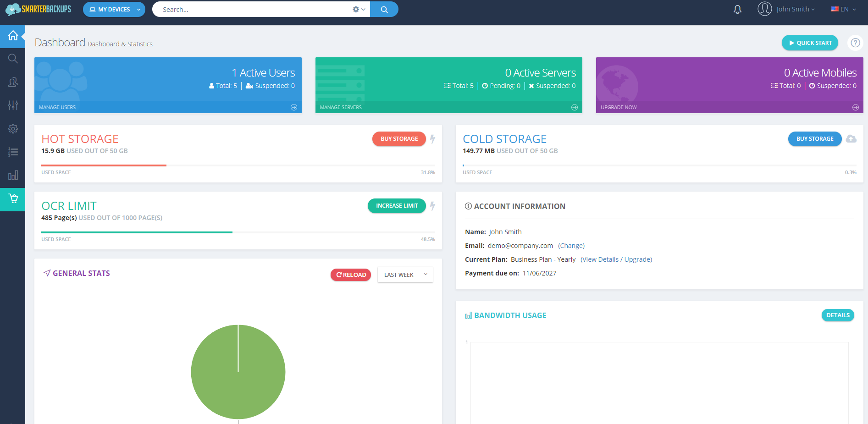Click the green General Stats pie chart
The height and width of the screenshot is (424, 868).
click(x=238, y=372)
